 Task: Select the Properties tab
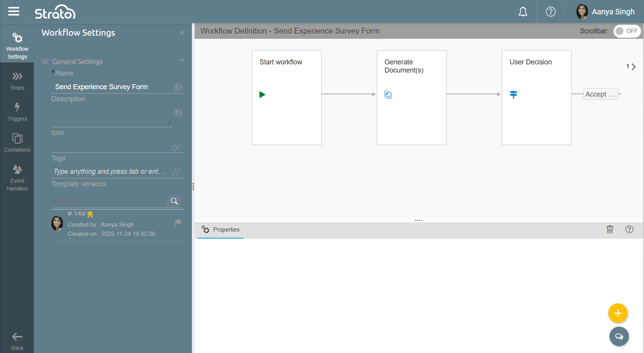(221, 230)
